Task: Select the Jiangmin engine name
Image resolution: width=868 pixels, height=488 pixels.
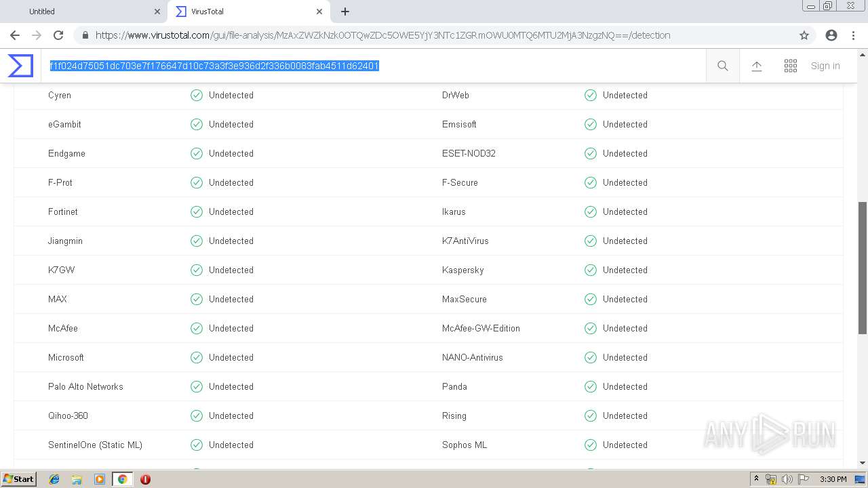Action: point(65,241)
